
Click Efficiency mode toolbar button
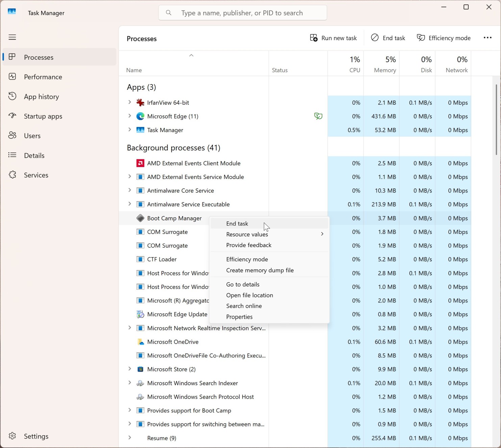[444, 38]
